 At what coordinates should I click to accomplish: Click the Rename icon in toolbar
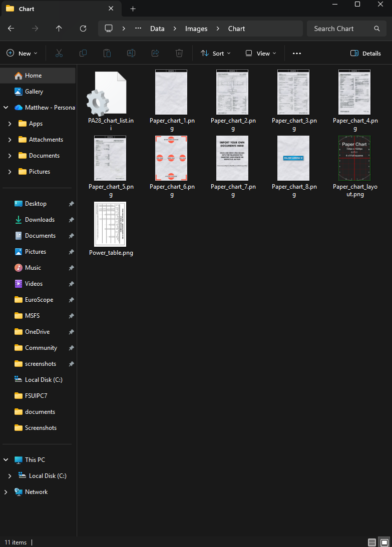[131, 54]
